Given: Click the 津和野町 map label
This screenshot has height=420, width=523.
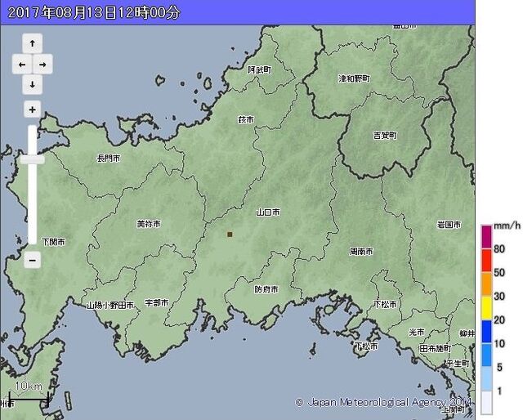Looking at the screenshot, I should (x=354, y=79).
